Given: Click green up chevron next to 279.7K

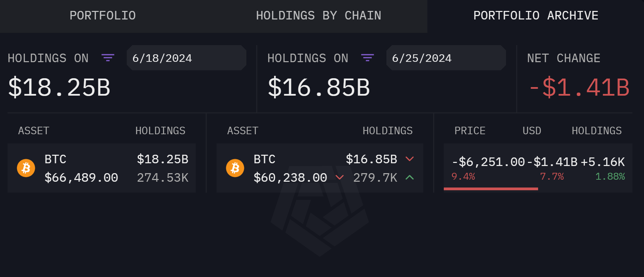Looking at the screenshot, I should point(410,177).
